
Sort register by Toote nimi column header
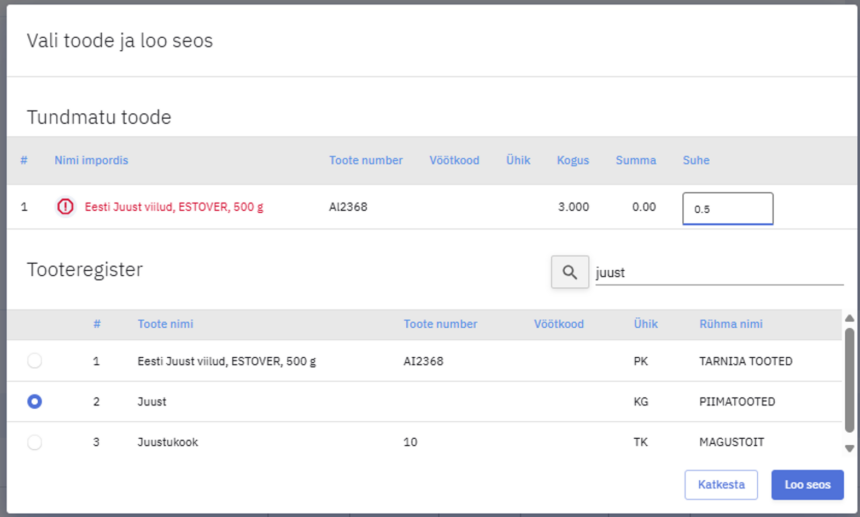pos(165,324)
